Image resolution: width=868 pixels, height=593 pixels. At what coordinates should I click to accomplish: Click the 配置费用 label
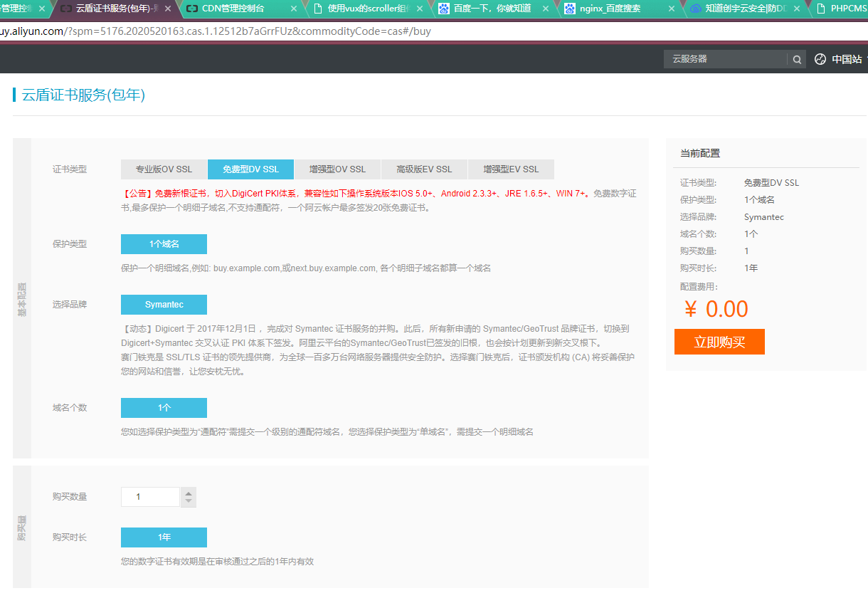(x=699, y=287)
